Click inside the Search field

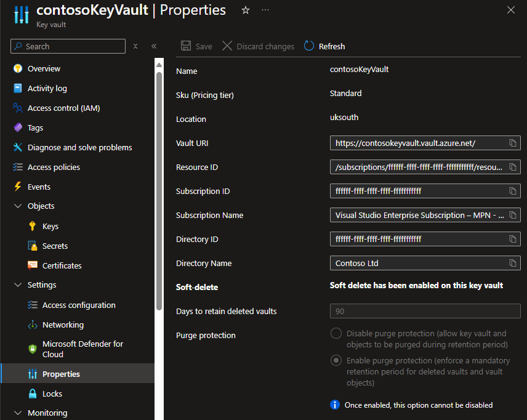point(68,46)
